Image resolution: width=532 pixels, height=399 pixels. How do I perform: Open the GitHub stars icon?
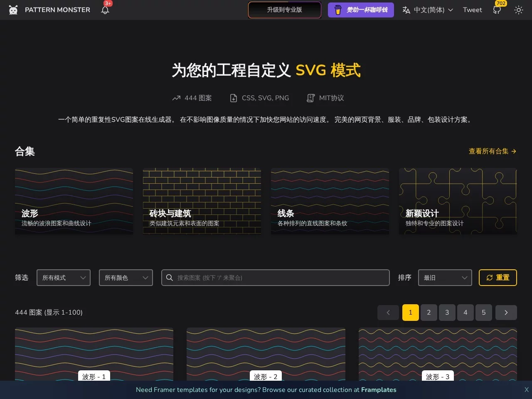tap(497, 10)
